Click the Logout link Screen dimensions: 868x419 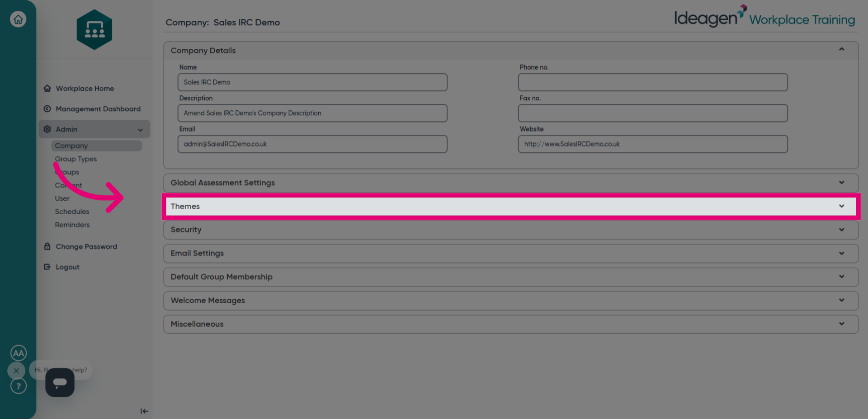[x=67, y=267]
